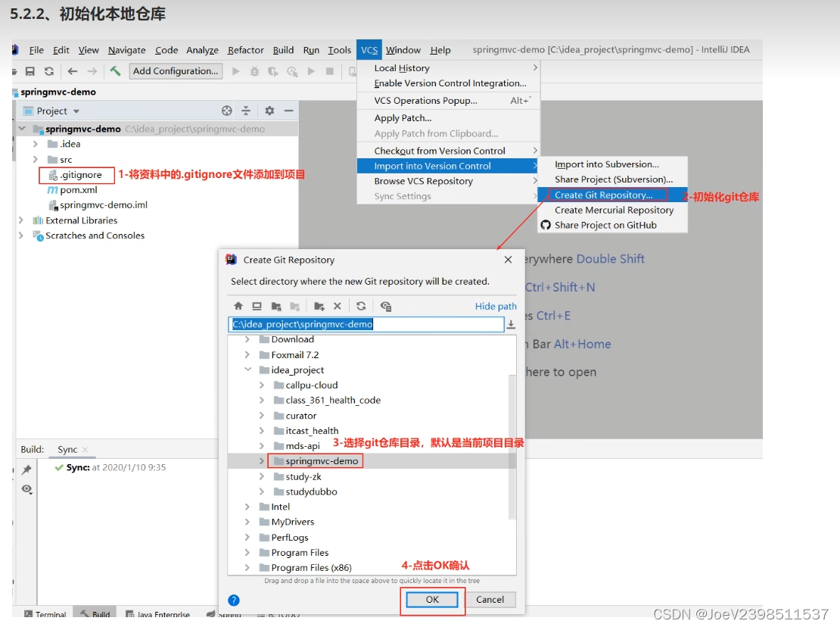Click the Hide path link
840x627 pixels.
click(x=496, y=306)
